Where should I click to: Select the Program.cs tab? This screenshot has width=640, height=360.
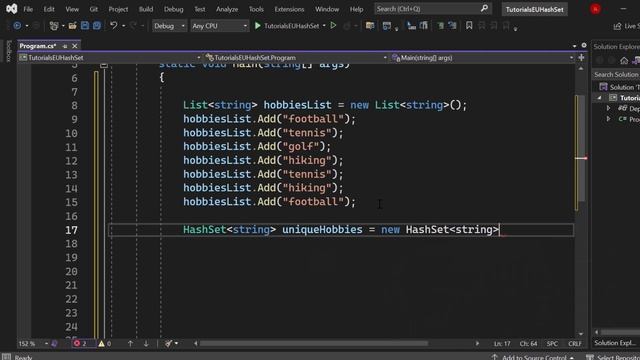38,46
